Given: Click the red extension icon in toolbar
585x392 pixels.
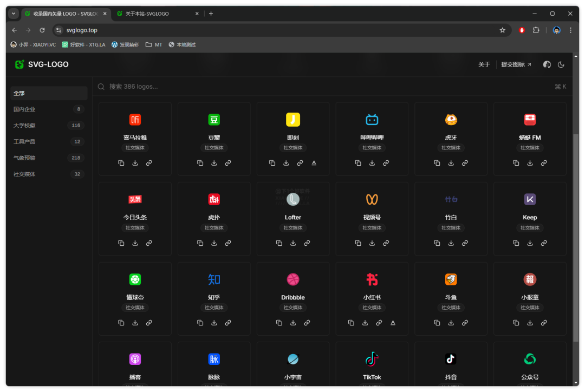Looking at the screenshot, I should pos(522,30).
